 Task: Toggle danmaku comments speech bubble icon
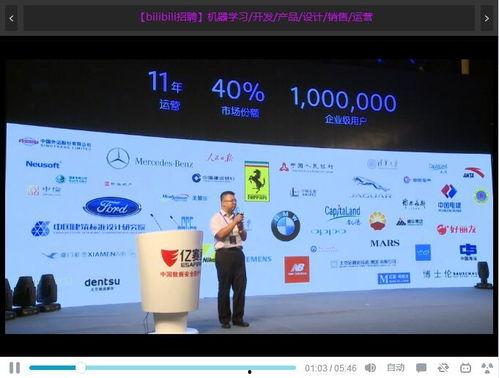click(421, 368)
